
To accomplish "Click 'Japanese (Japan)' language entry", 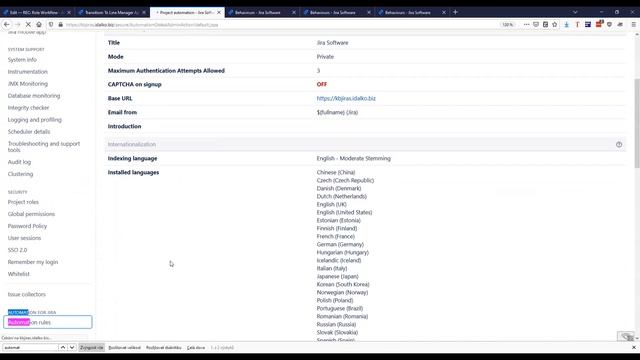I will point(337,276).
